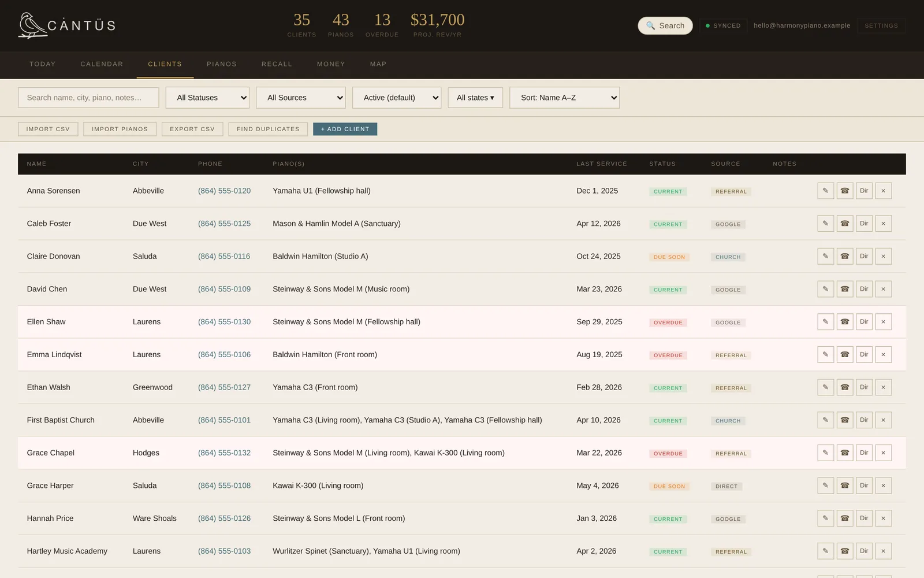Image resolution: width=924 pixels, height=578 pixels.
Task: Call Ellen Shaw using the phone icon
Action: (x=845, y=322)
